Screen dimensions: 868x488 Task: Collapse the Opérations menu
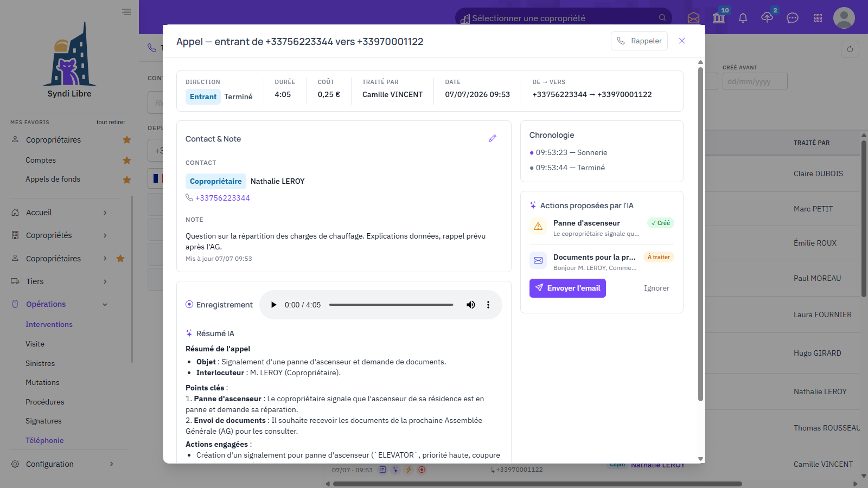pyautogui.click(x=60, y=304)
